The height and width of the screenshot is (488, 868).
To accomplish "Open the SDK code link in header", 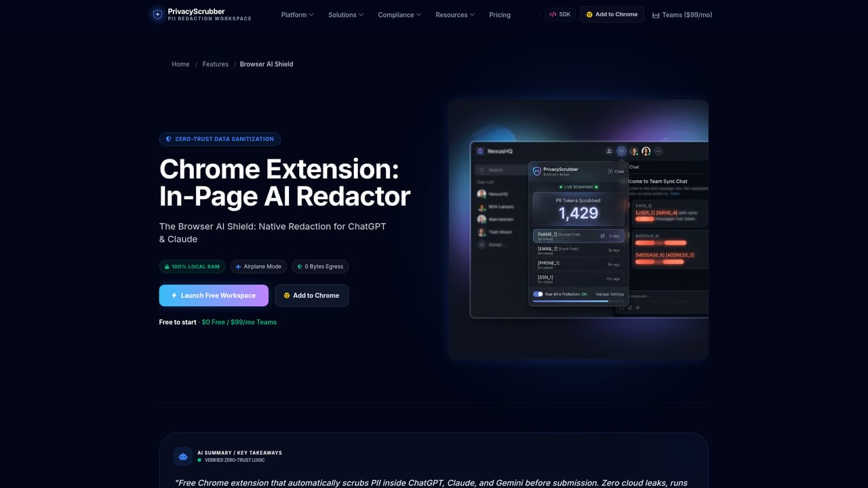I will point(560,14).
